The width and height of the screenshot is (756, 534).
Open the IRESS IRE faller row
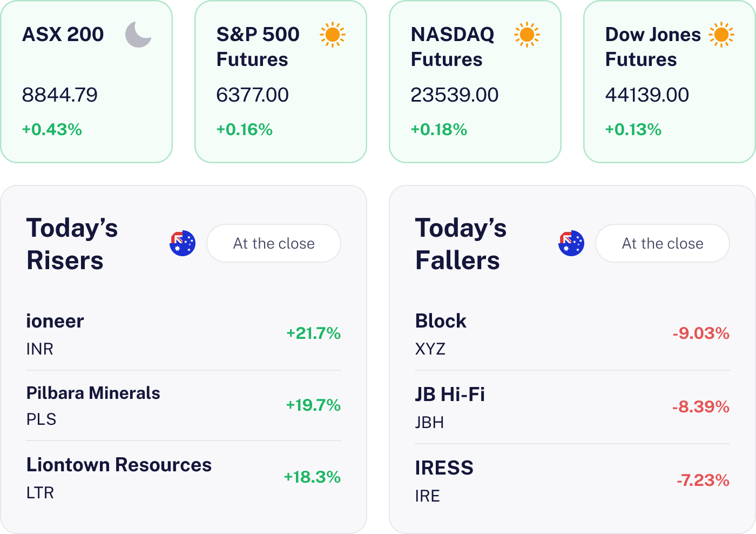coord(572,480)
